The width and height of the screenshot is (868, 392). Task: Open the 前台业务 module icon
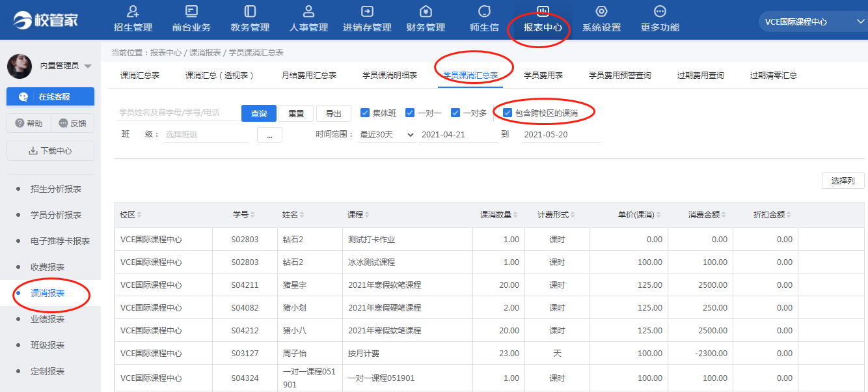tap(191, 11)
